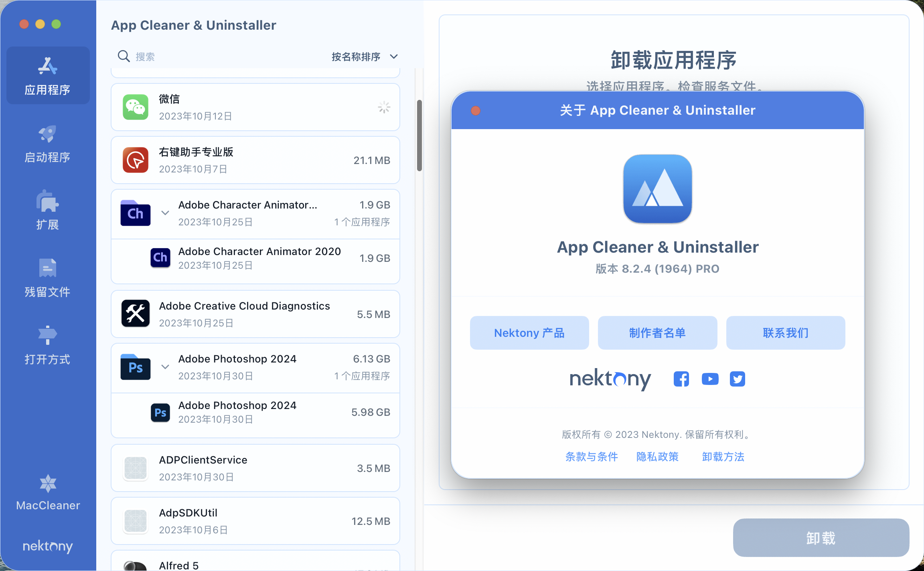Viewport: 924px width, 571px height.
Task: Select the Alfred 5 app row
Action: [255, 561]
